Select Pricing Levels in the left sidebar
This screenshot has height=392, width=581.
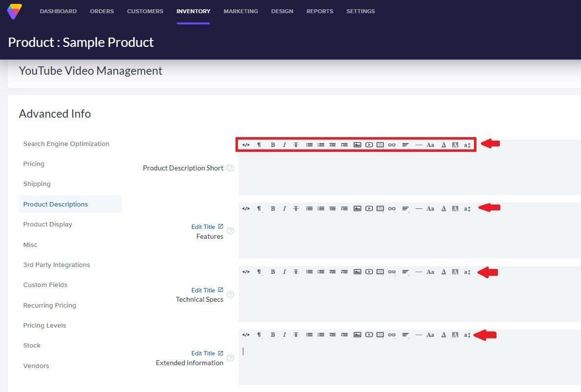(x=44, y=325)
